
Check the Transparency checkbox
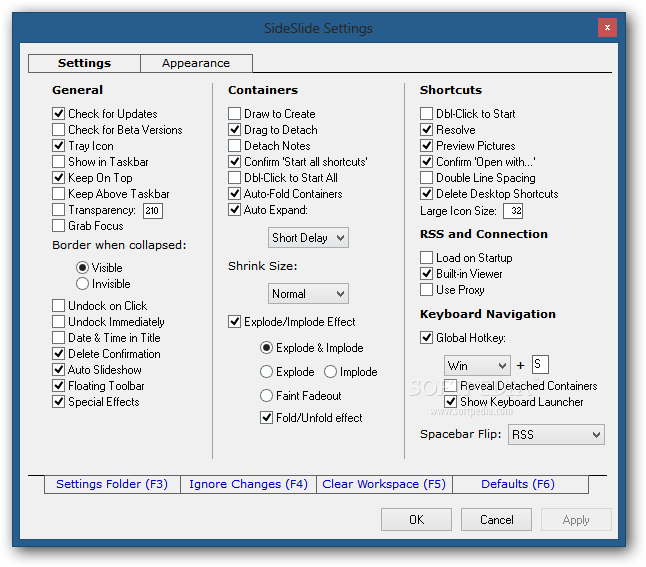(x=59, y=210)
